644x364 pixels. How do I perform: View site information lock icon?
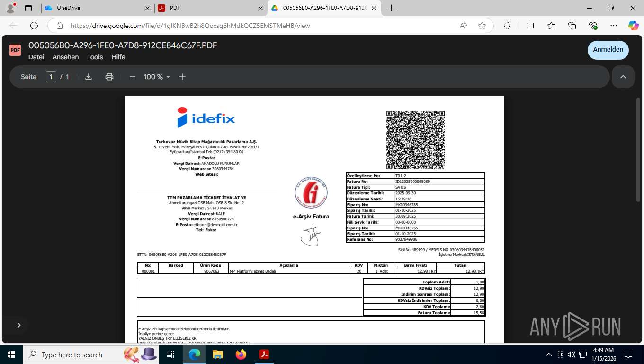(x=59, y=26)
